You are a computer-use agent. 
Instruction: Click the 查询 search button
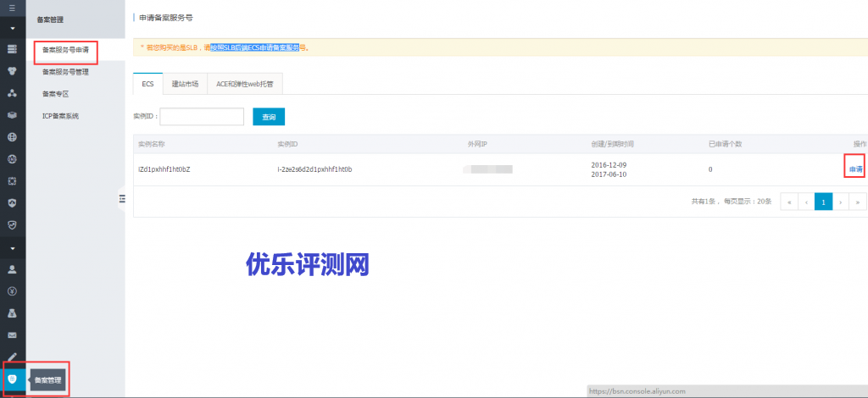coord(269,117)
